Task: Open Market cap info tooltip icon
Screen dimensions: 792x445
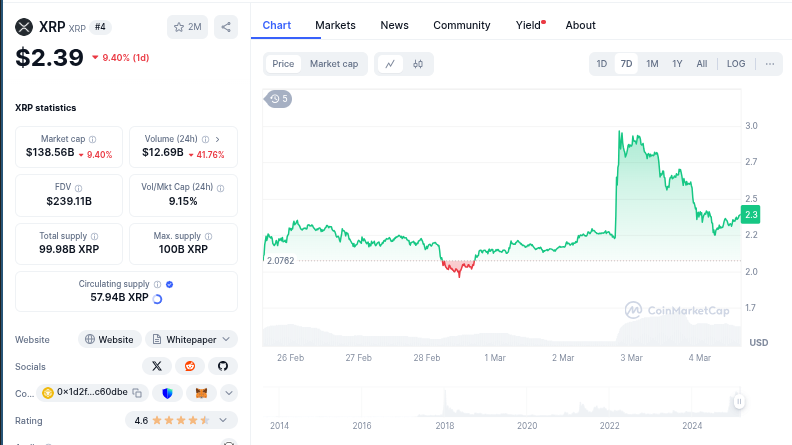Action: (92, 139)
